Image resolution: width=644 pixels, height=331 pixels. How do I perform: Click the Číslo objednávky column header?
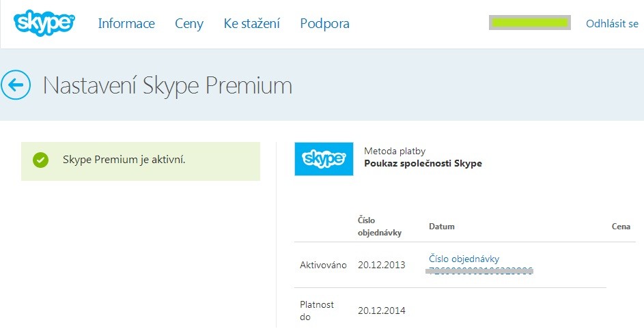click(380, 227)
